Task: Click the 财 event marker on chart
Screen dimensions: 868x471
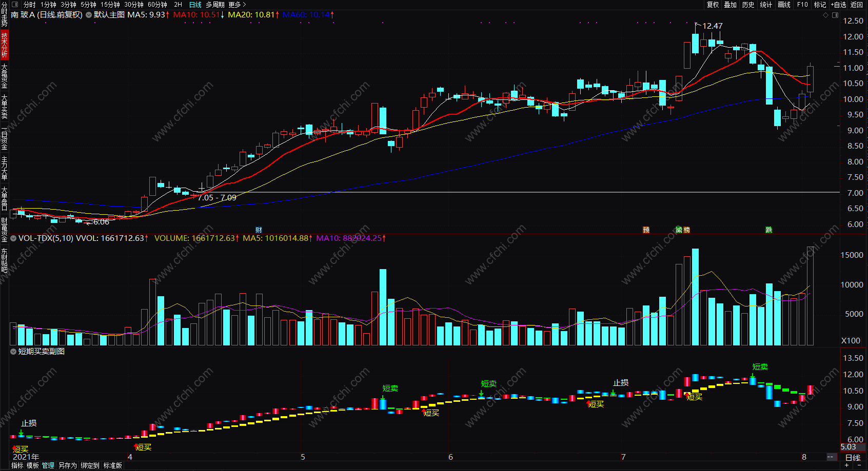Action: click(x=259, y=230)
